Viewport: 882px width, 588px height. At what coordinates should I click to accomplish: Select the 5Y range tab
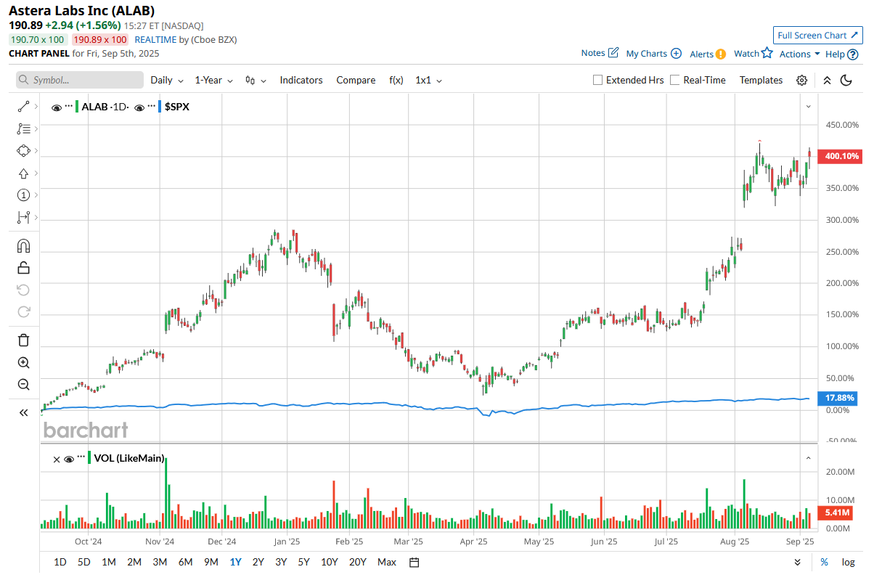tap(303, 563)
